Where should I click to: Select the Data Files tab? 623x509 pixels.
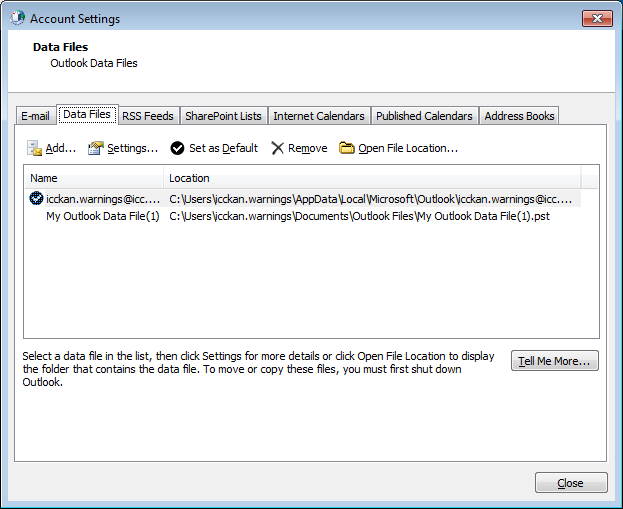87,115
